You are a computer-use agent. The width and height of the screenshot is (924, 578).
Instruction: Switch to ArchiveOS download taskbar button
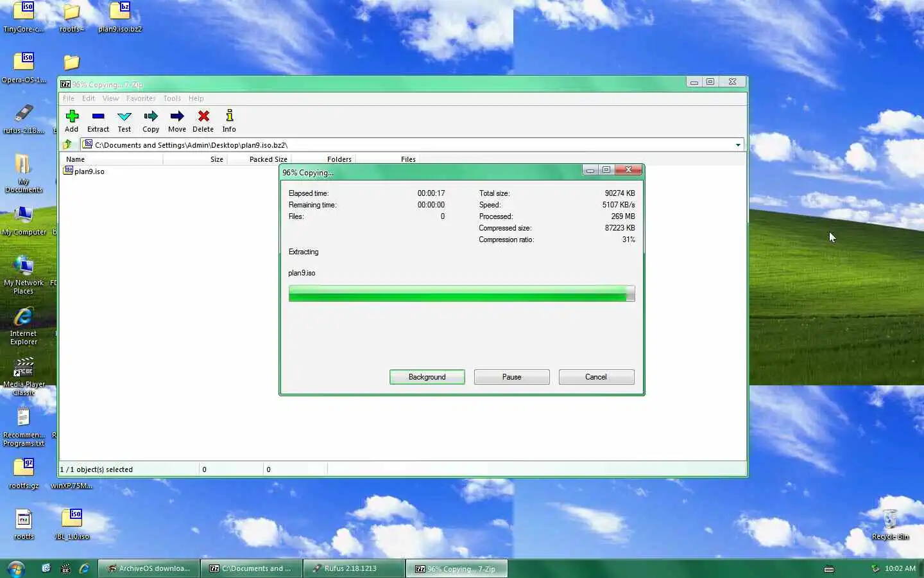point(149,568)
